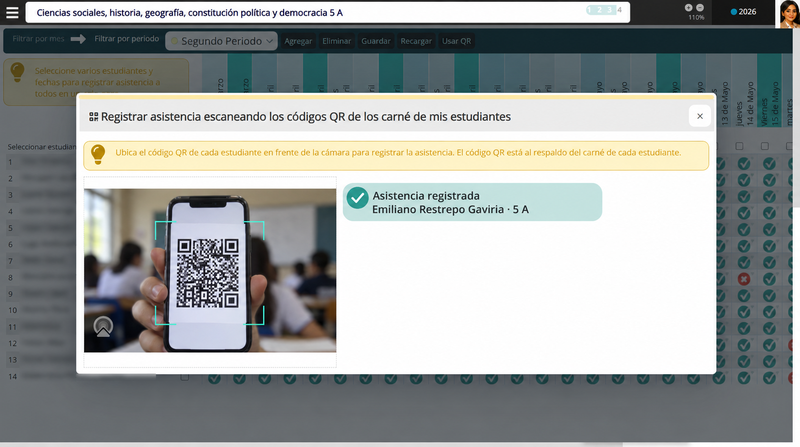Tick the row 14 student checkbox

coord(185,378)
